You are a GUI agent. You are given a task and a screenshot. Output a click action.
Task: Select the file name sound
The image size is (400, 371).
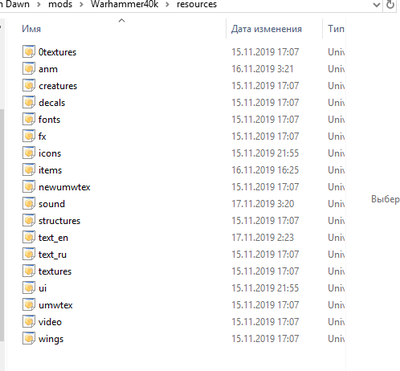pyautogui.click(x=52, y=204)
